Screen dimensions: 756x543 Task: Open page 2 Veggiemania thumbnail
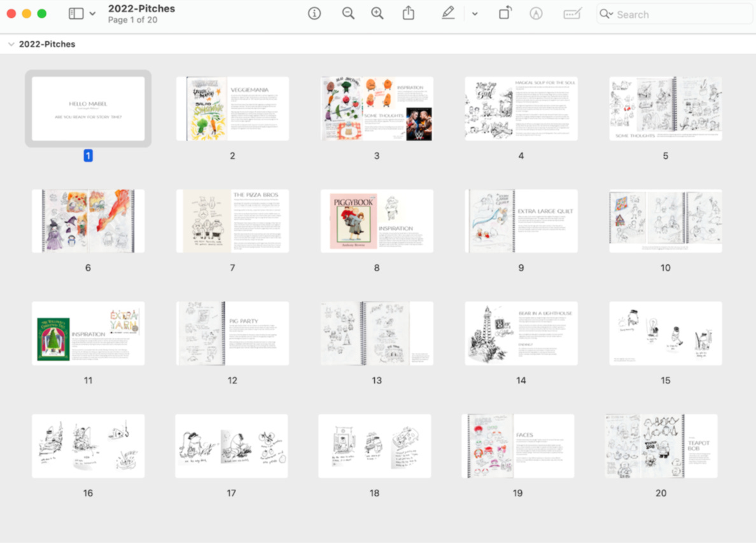coord(232,108)
